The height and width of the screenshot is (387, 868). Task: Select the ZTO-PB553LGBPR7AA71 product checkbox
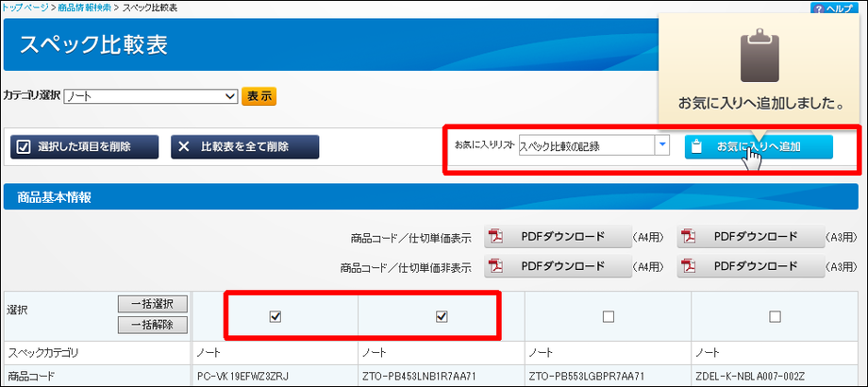(608, 317)
